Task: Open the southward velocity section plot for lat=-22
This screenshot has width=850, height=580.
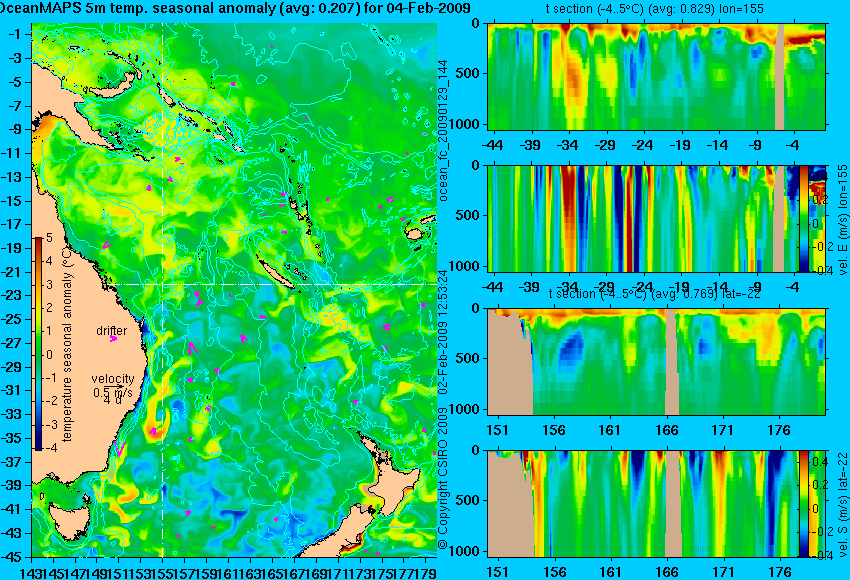Action: (656, 504)
